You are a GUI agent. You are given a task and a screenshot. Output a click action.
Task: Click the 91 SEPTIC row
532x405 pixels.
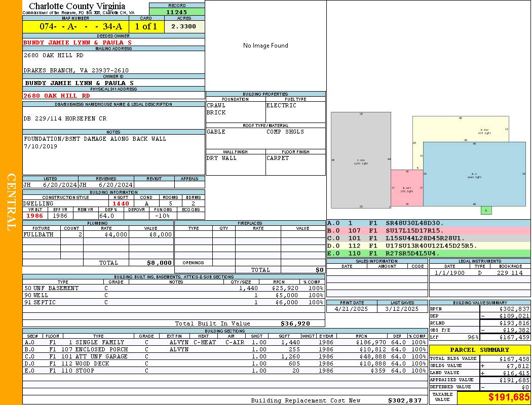tap(173, 302)
